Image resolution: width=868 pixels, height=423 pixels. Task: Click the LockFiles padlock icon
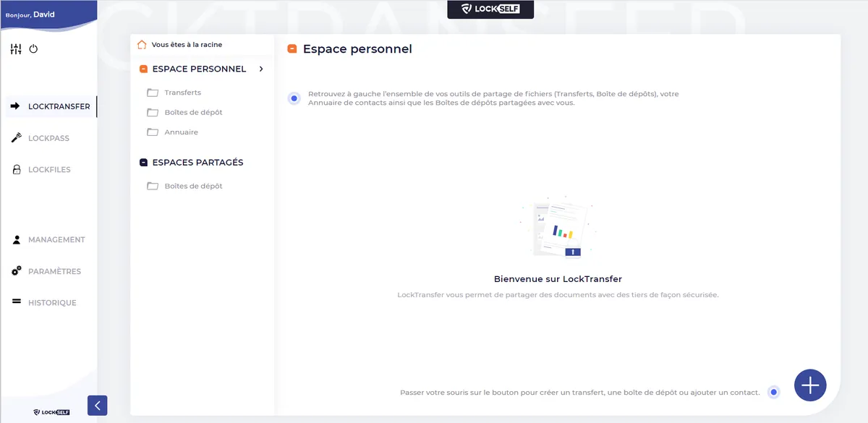pyautogui.click(x=16, y=169)
